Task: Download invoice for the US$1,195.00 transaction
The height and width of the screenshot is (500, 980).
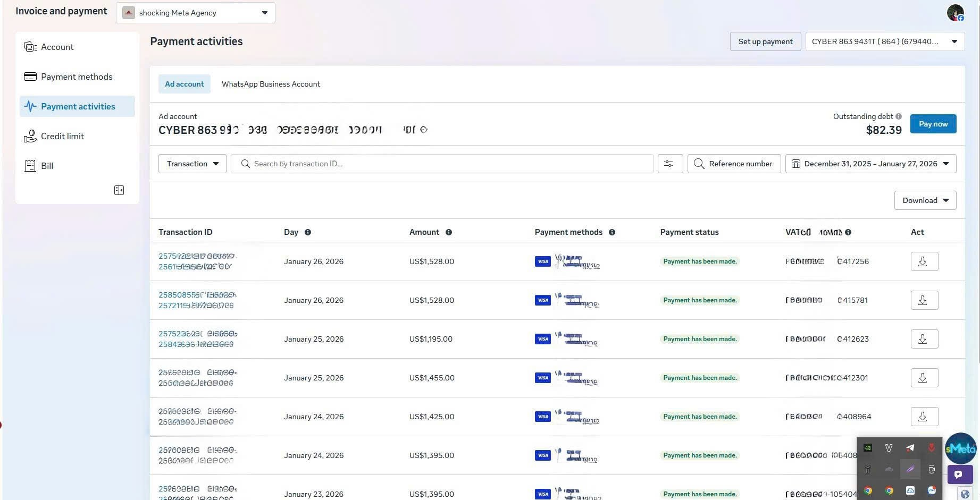Action: point(924,339)
